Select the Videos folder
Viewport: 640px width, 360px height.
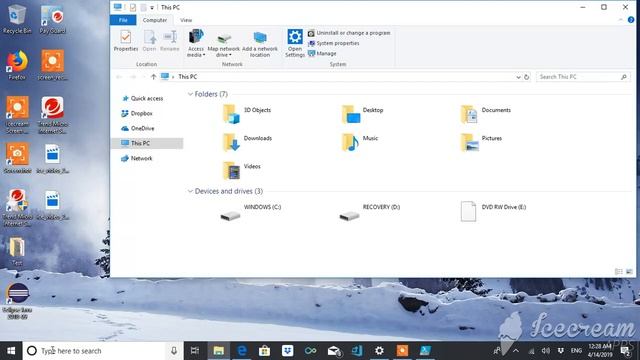[242, 170]
